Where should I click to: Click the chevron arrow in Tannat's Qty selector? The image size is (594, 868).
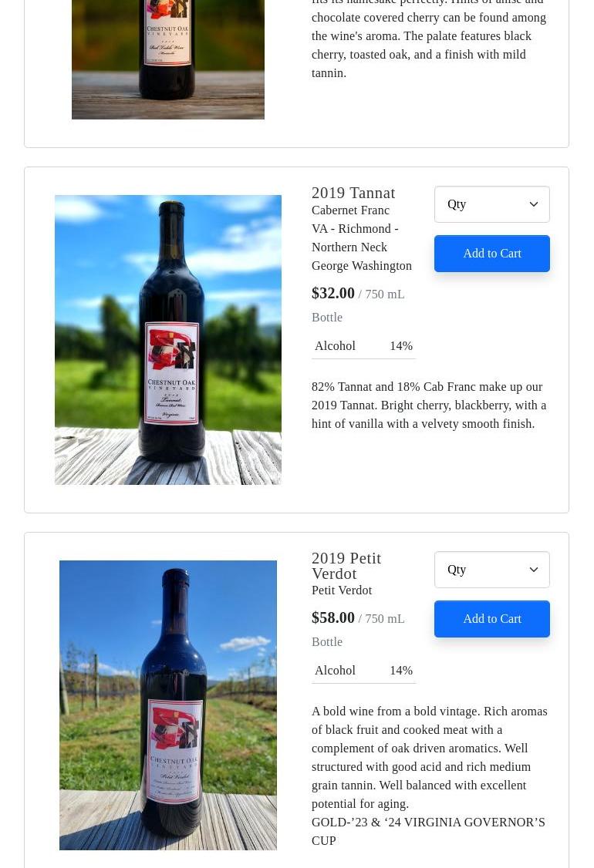pos(534,204)
